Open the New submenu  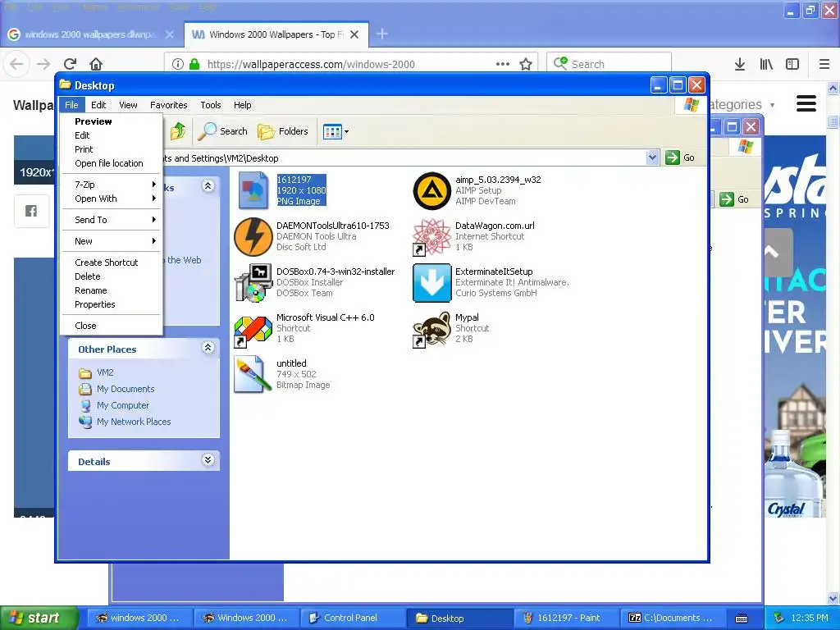point(112,241)
